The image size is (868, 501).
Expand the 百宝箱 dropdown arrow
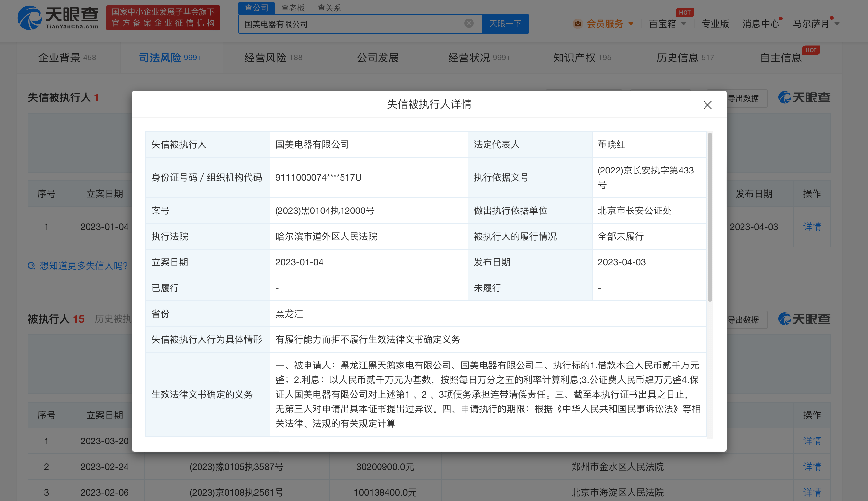click(684, 24)
